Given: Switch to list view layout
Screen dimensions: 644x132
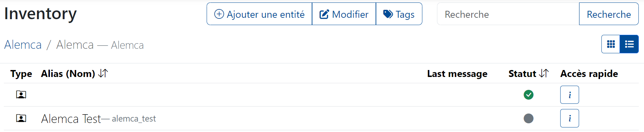Looking at the screenshot, I should (629, 44).
